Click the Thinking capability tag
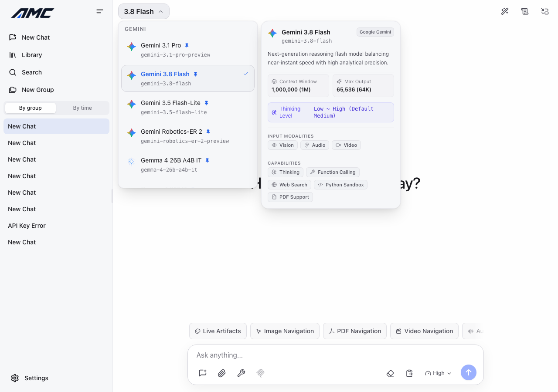 click(x=286, y=172)
